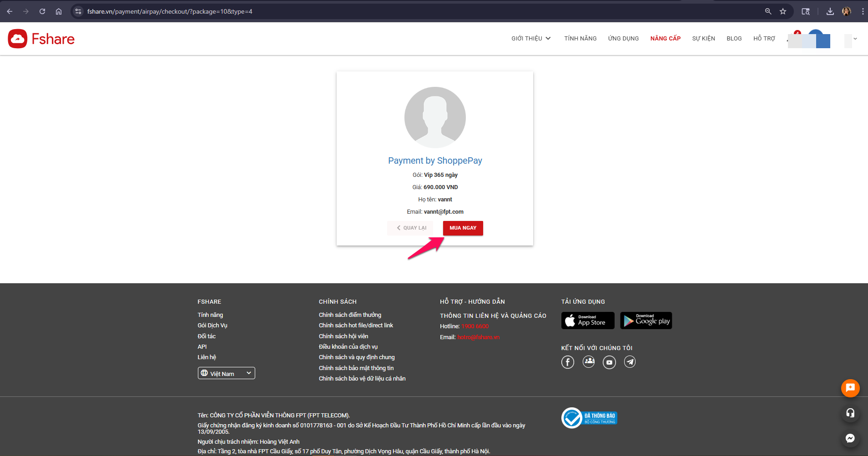Click the default user avatar image
Viewport: 868px width, 456px height.
[435, 117]
